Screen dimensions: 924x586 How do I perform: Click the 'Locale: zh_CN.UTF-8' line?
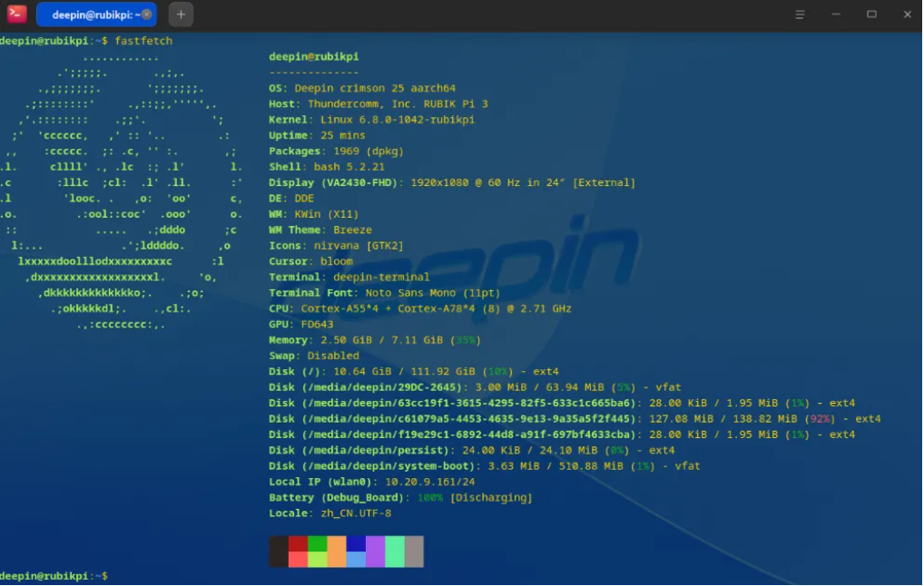point(330,513)
